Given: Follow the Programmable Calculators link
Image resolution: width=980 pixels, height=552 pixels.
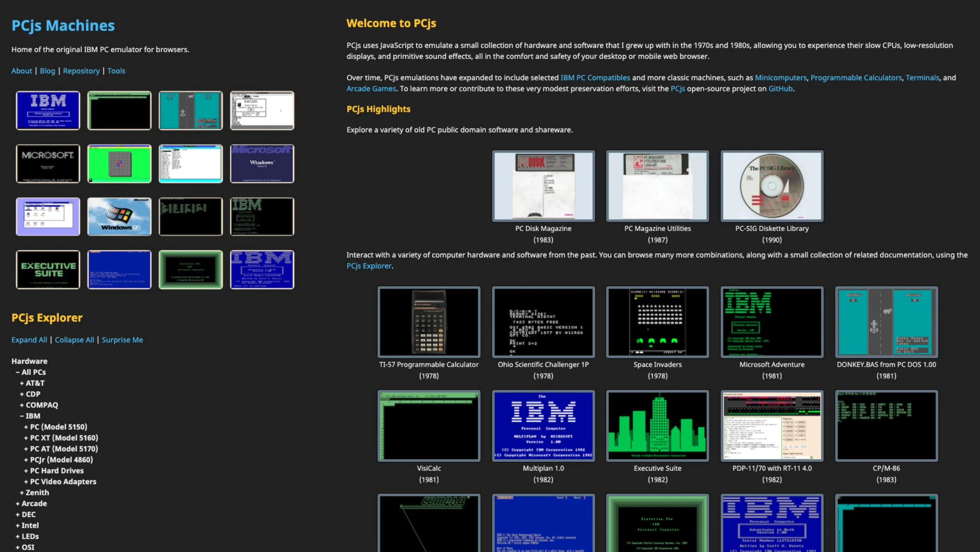Looking at the screenshot, I should click(856, 78).
